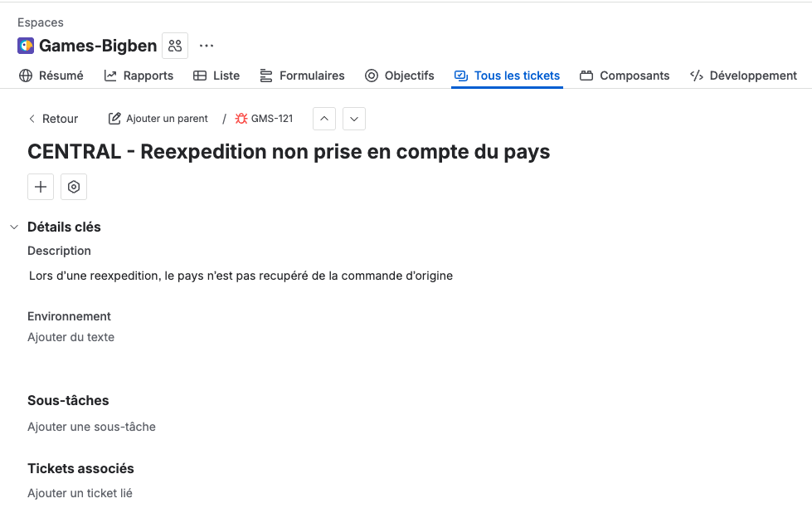This screenshot has height=518, width=812.
Task: Navigate to next ticket with down chevron
Action: tap(354, 118)
